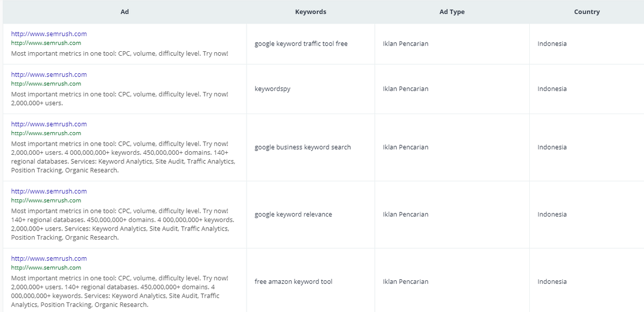644x312 pixels.
Task: Select the Country column header
Action: (587, 12)
